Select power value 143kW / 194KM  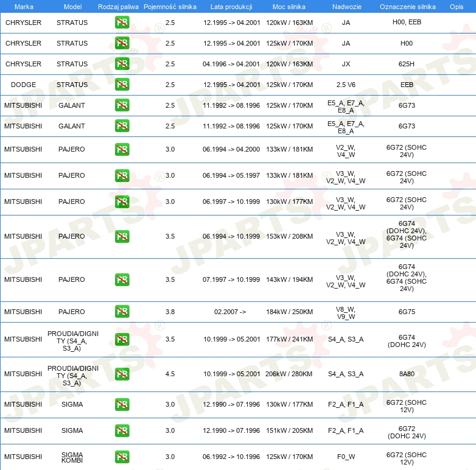coord(289,279)
